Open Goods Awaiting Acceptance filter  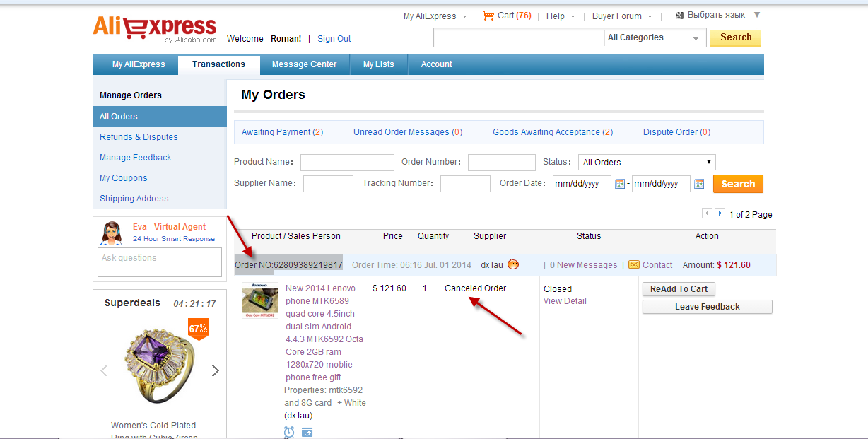(x=553, y=132)
